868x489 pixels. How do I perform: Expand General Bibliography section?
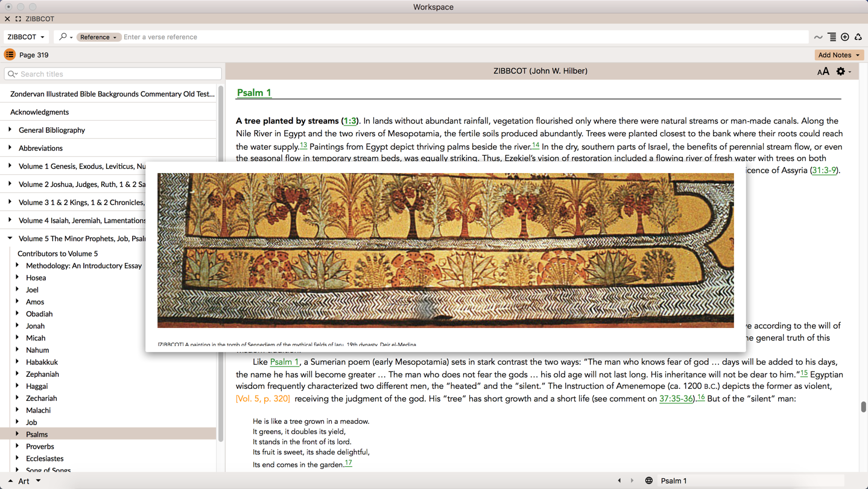[10, 130]
